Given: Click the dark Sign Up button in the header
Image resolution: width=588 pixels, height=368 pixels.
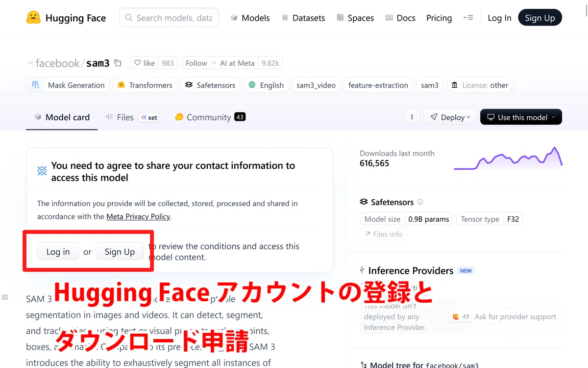Looking at the screenshot, I should tap(540, 18).
